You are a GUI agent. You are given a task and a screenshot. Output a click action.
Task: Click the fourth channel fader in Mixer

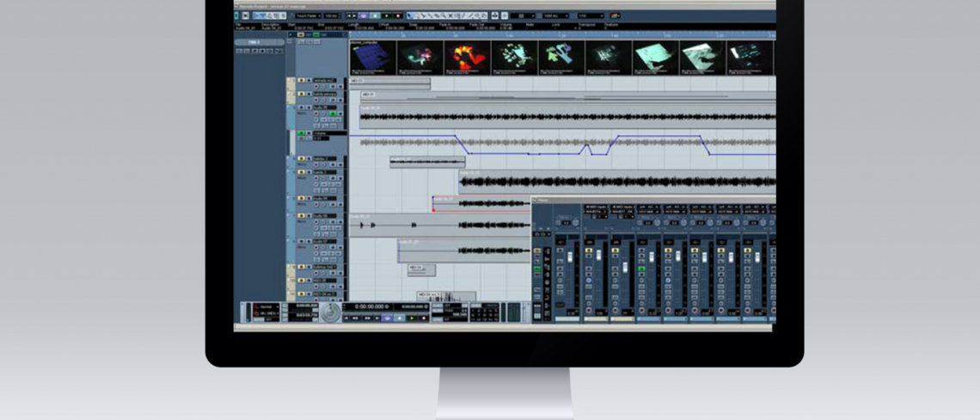pos(652,256)
